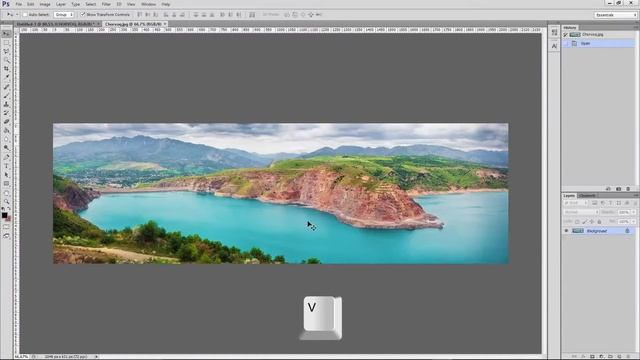Swap foreground and background colors

[9, 210]
